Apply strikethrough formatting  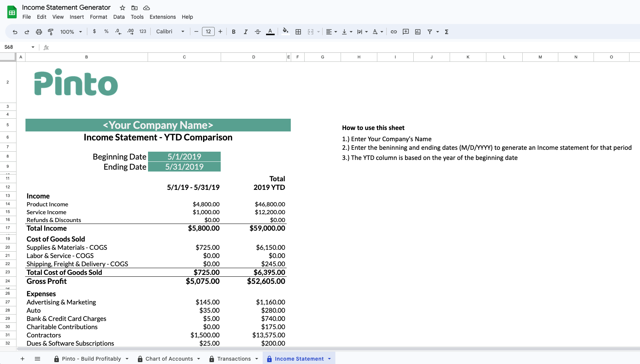(258, 31)
